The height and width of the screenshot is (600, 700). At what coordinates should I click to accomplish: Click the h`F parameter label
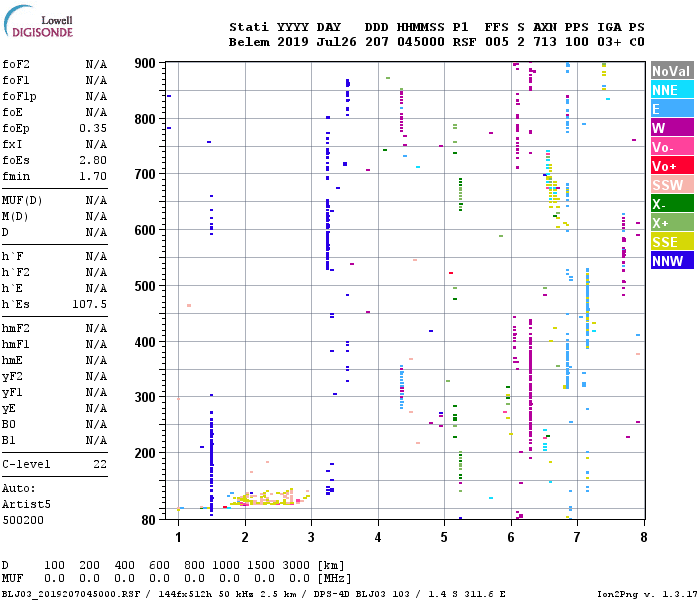point(12,256)
